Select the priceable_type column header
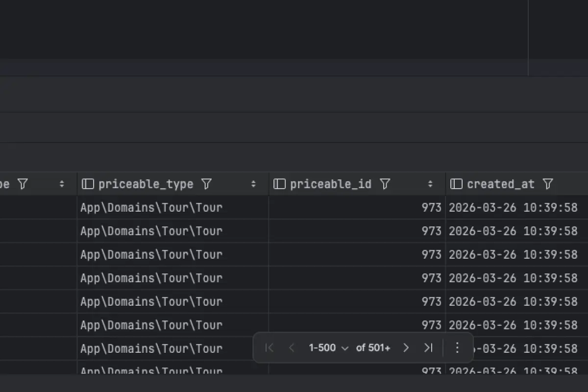The height and width of the screenshot is (392, 588). [173, 184]
